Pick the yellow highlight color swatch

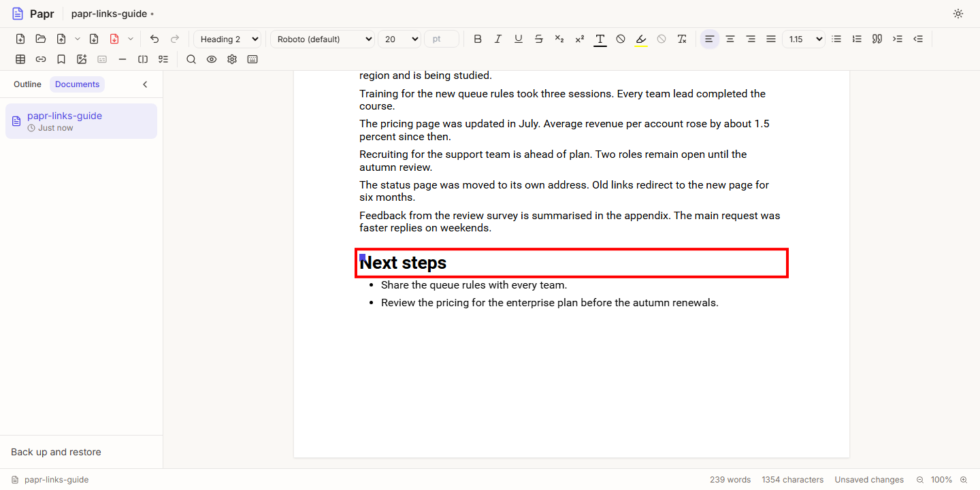641,39
